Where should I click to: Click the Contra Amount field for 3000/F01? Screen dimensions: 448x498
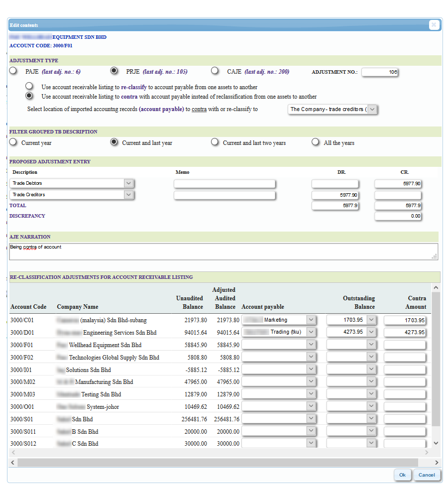click(405, 345)
